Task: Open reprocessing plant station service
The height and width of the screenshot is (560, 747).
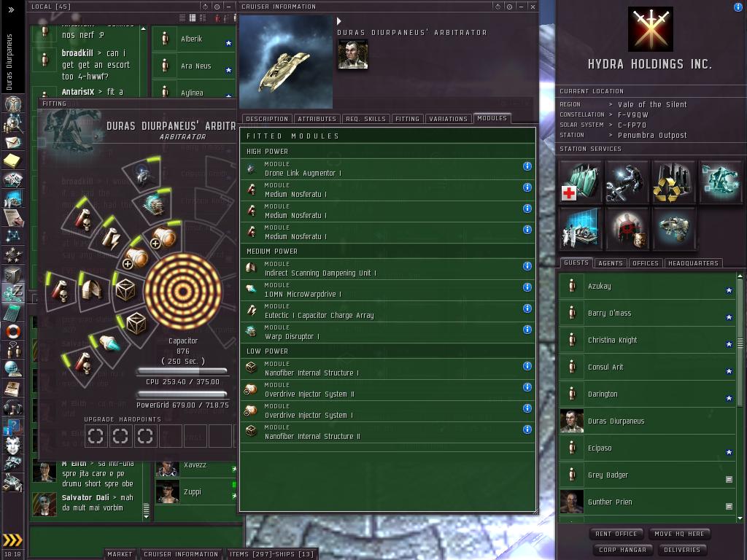Action: click(x=673, y=182)
